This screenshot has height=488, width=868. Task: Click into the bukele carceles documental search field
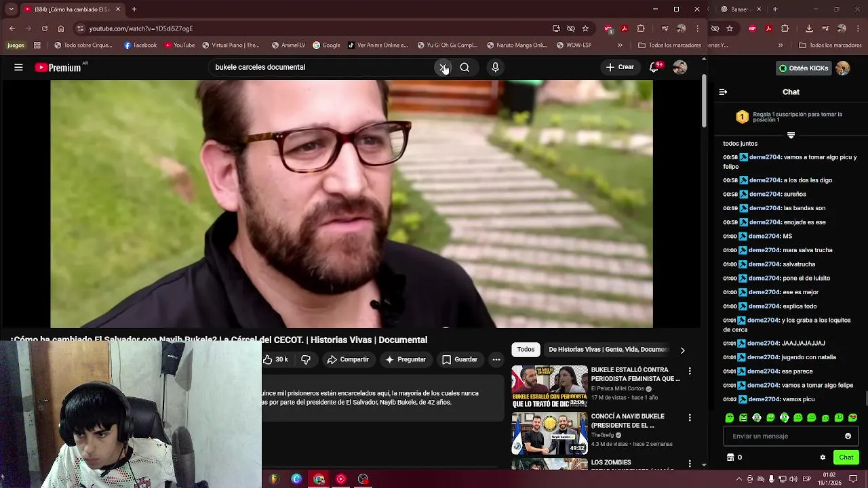coord(322,67)
